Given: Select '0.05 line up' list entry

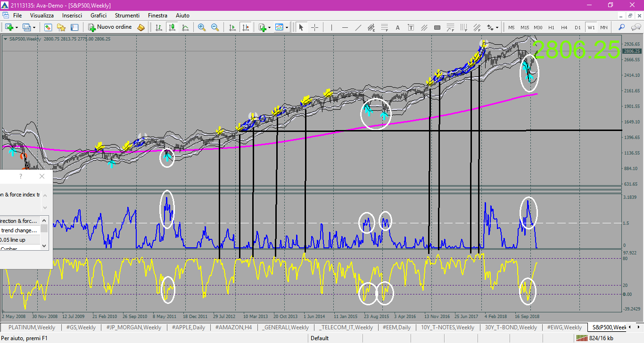Looking at the screenshot, I should pyautogui.click(x=20, y=240).
